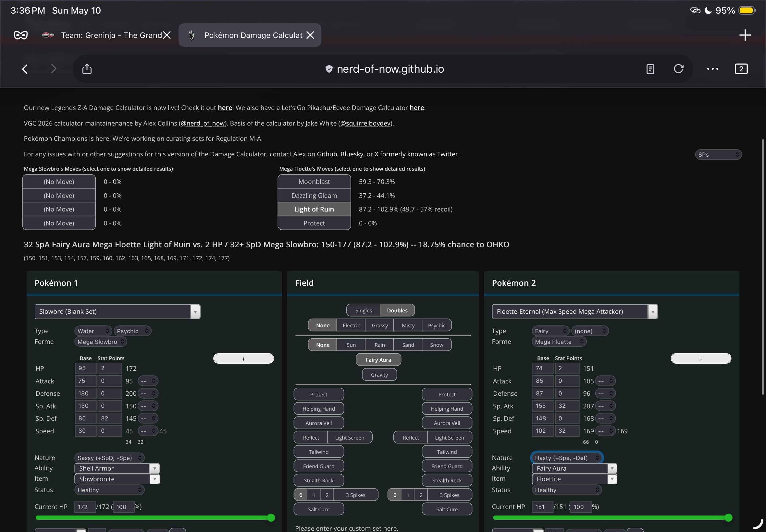Set Pokémon 1 side to 3 Spikes
This screenshot has width=766, height=532.
pyautogui.click(x=355, y=495)
